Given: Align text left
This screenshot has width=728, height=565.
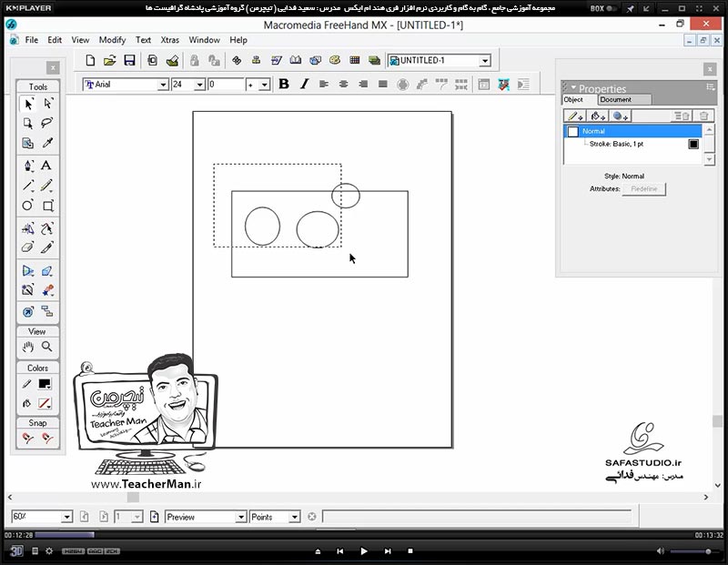Looking at the screenshot, I should [324, 84].
